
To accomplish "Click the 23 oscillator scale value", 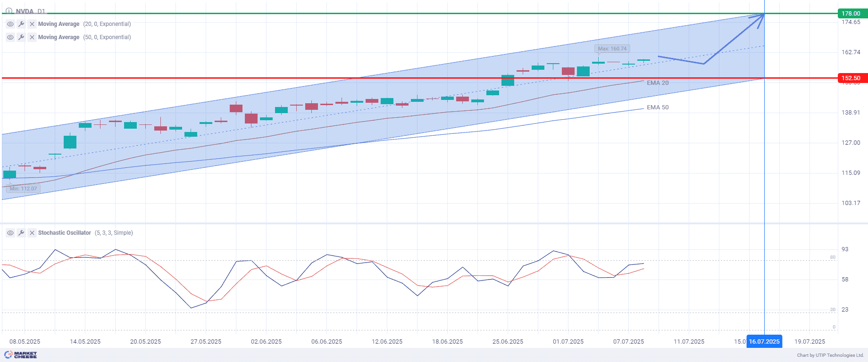I will [x=845, y=310].
